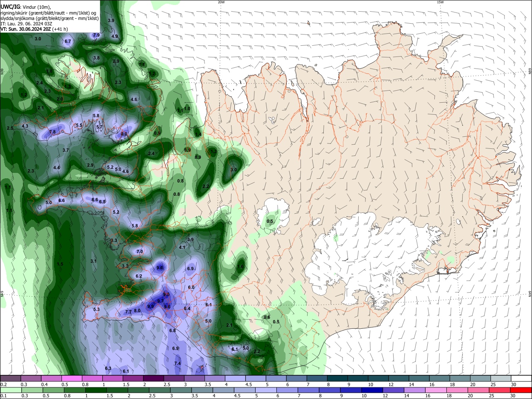This screenshot has height=399, width=532.
Task: Click the "0.1" label on the lower legend bar
Action: click(x=3, y=396)
